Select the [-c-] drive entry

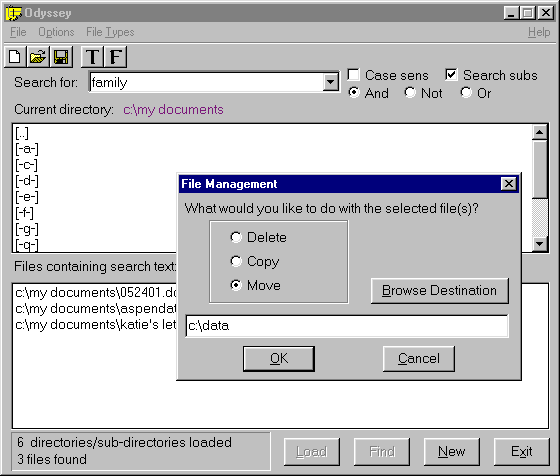pyautogui.click(x=26, y=165)
